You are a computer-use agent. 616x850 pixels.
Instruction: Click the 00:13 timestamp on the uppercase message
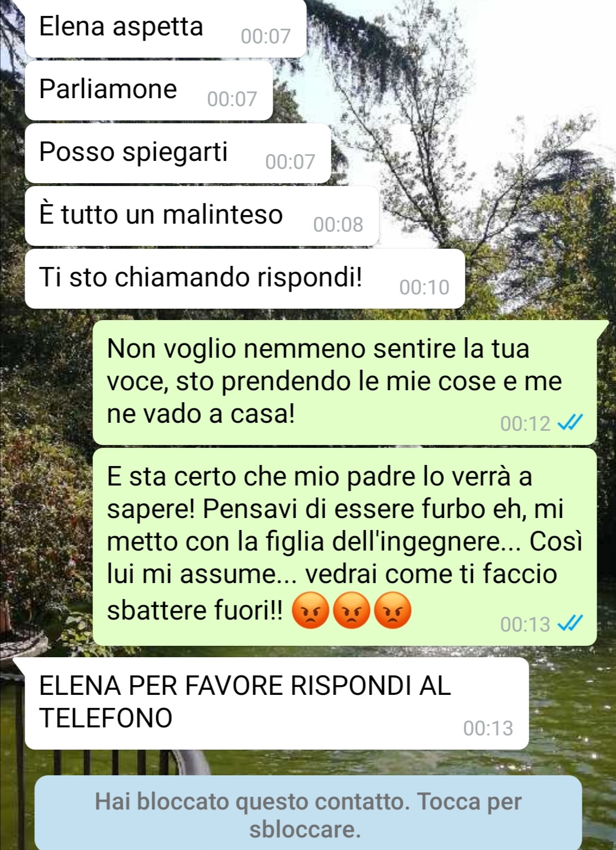point(488,728)
